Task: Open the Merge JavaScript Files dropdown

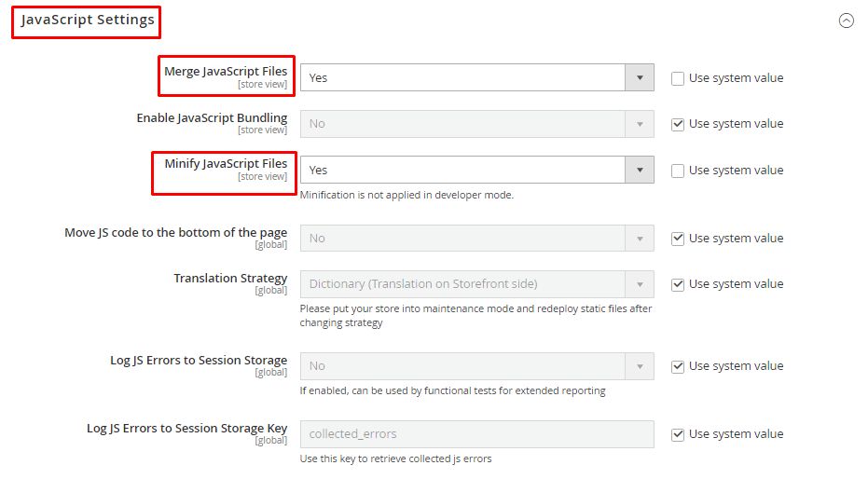Action: pos(476,77)
